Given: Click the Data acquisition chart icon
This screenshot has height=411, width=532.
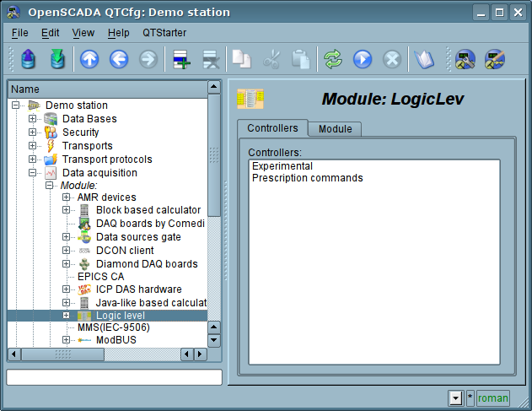Looking at the screenshot, I should (51, 173).
